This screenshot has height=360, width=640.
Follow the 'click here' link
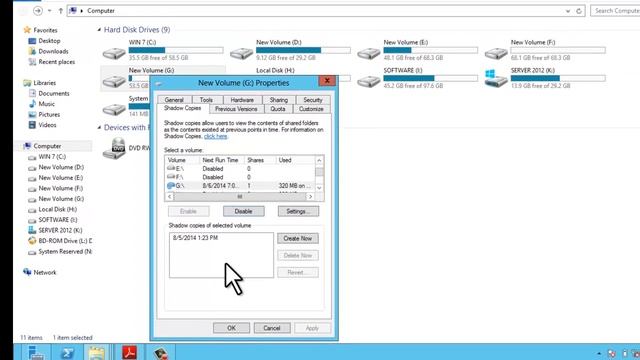(x=216, y=136)
